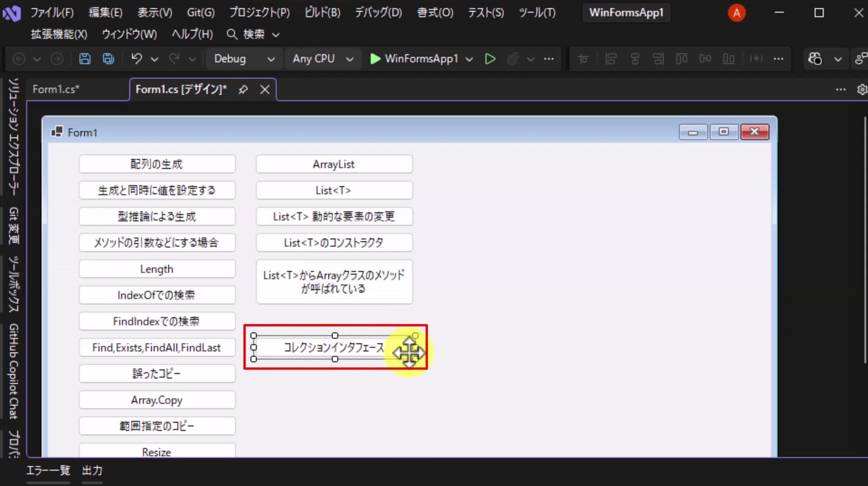Select the IndexOfでの検索 button
868x486 pixels.
(x=157, y=295)
